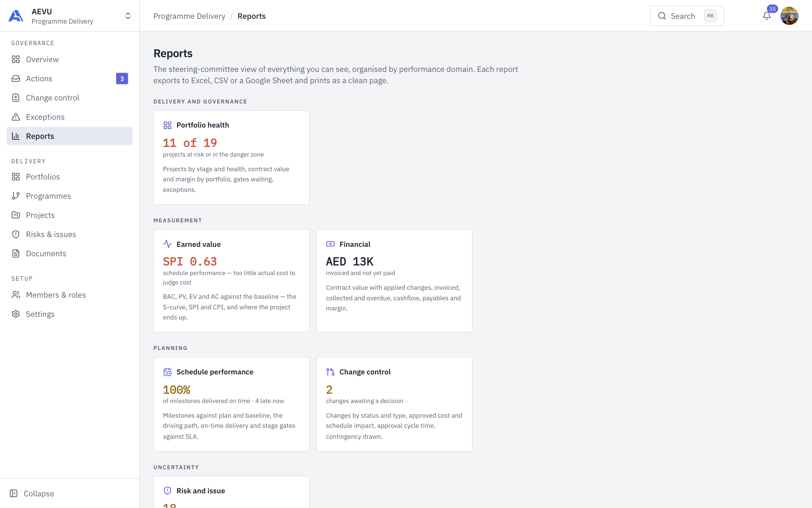Click the Actions inbox icon
Screen dimensions: 812x508
[16, 79]
